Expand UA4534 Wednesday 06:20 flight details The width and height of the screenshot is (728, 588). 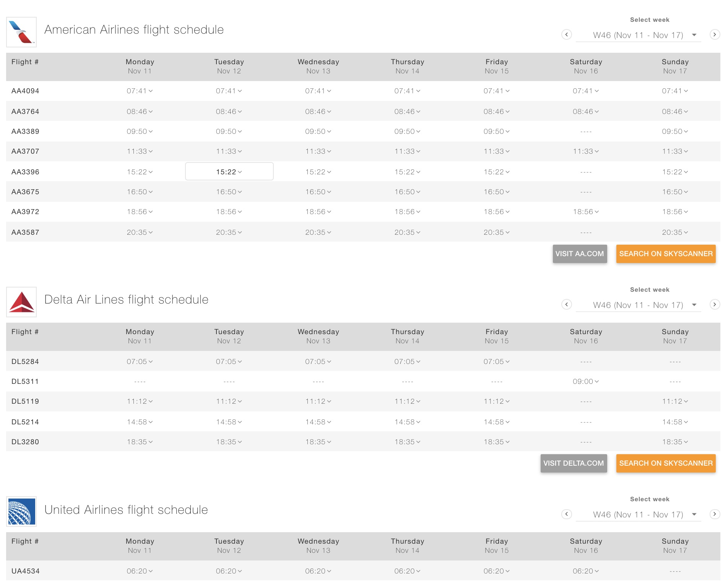click(x=318, y=571)
